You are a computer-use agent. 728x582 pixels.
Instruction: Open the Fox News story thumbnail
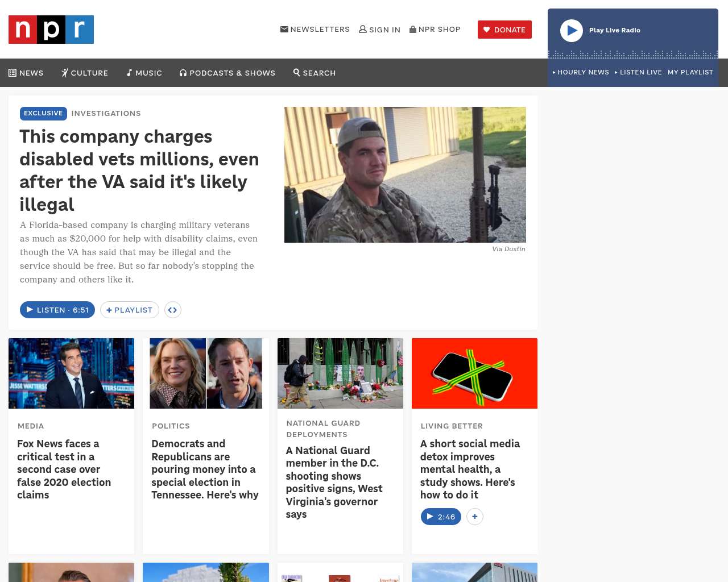[72, 373]
